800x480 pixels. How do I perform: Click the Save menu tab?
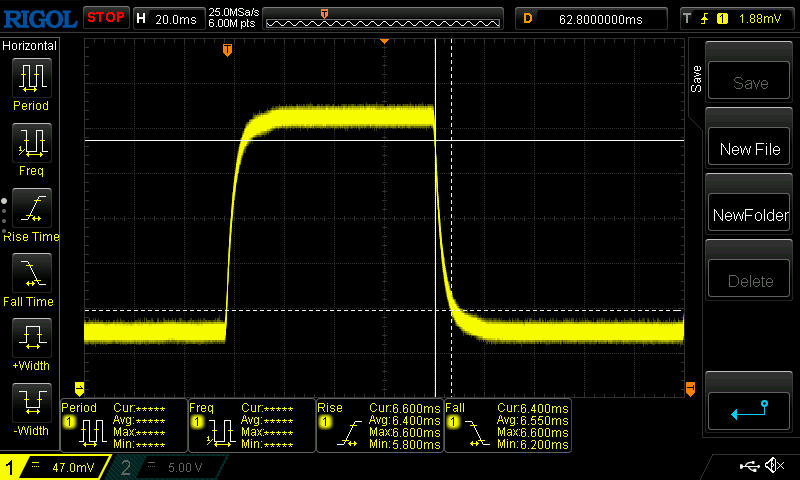point(696,80)
